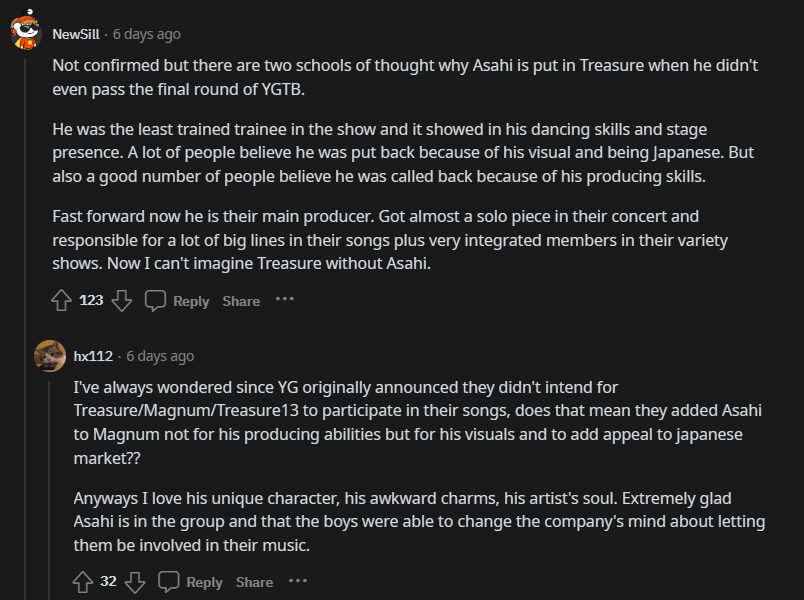
Task: Open NewSill's user profile link
Action: (x=75, y=34)
